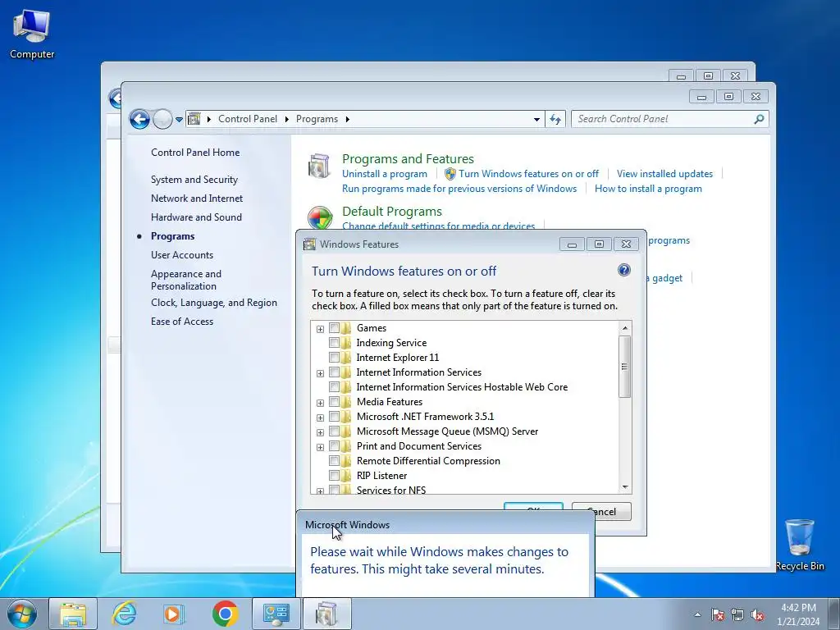The width and height of the screenshot is (840, 630).
Task: Open Hardware and Sound category
Action: (x=196, y=217)
